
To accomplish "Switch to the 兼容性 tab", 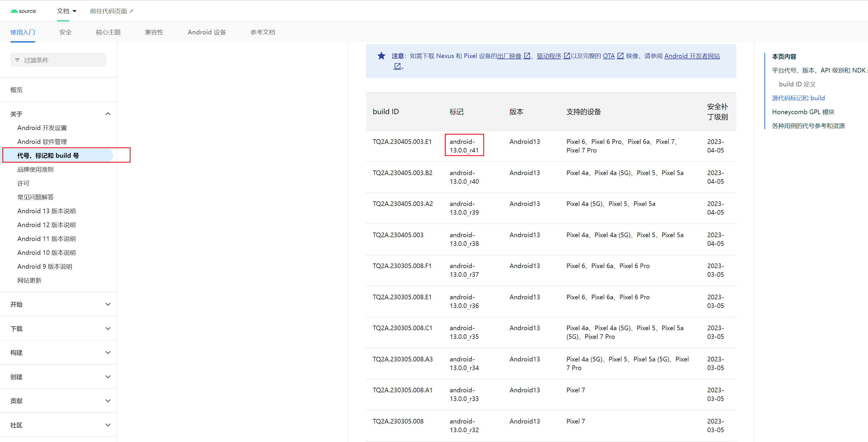I will click(154, 32).
